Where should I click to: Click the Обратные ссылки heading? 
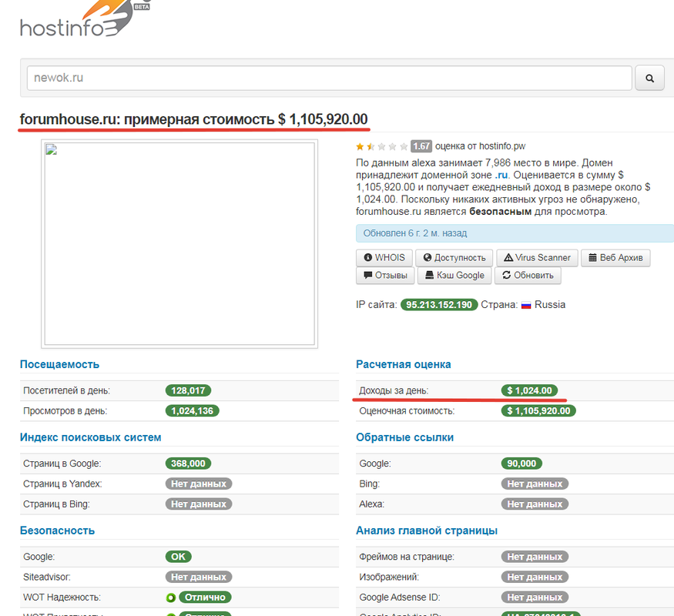coord(405,437)
